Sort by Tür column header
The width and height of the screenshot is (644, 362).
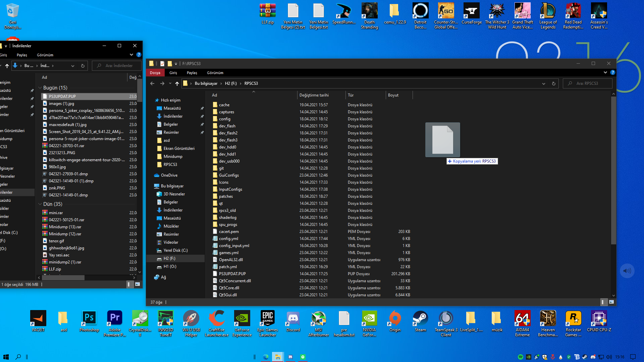365,95
